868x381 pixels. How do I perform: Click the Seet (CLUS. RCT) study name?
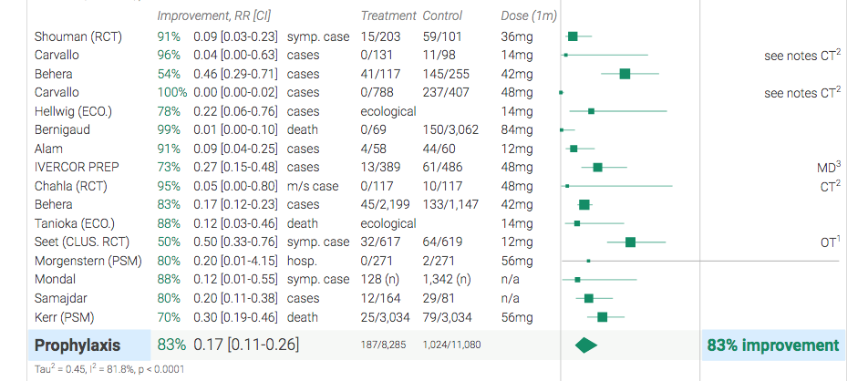[84, 242]
